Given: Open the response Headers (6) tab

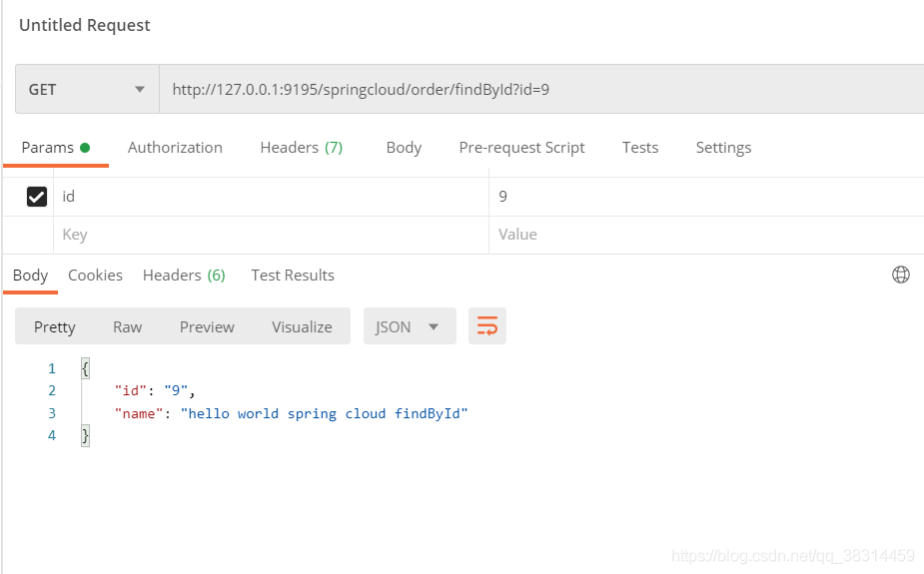Looking at the screenshot, I should (x=184, y=275).
